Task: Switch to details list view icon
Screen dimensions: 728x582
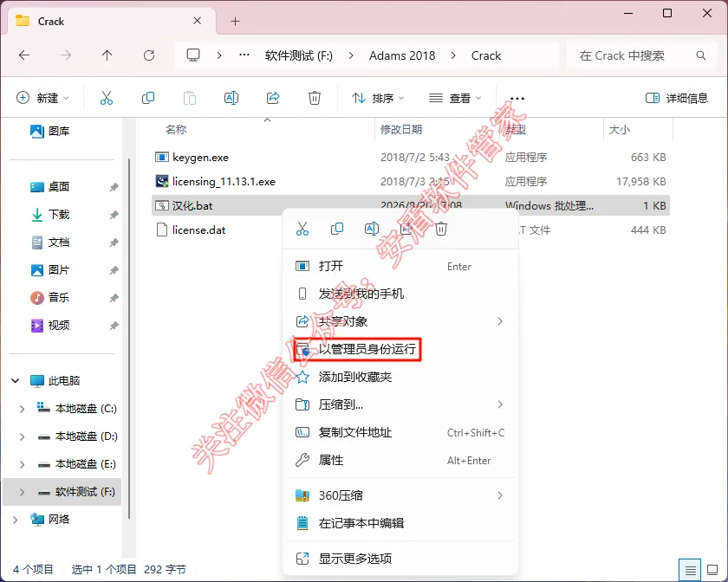Action: (690, 570)
